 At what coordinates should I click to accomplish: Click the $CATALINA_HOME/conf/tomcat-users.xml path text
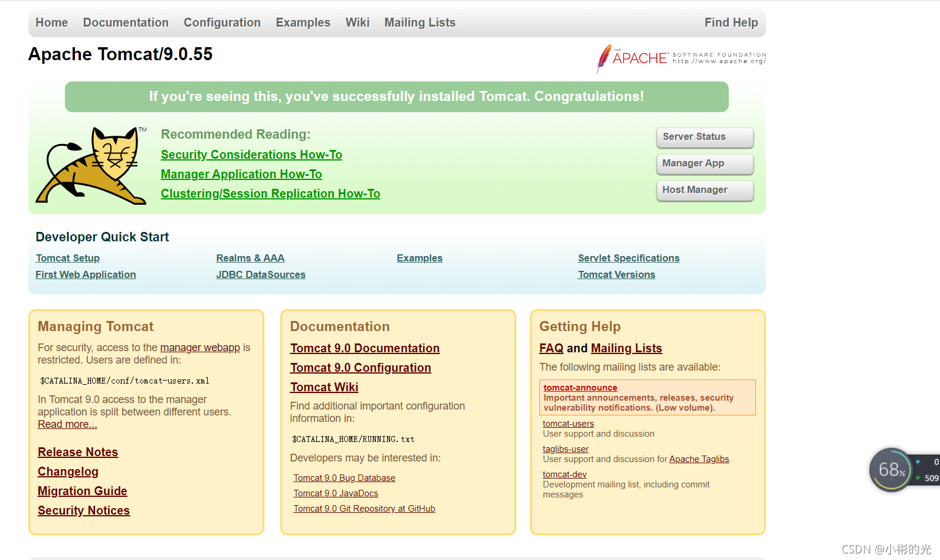(x=125, y=381)
